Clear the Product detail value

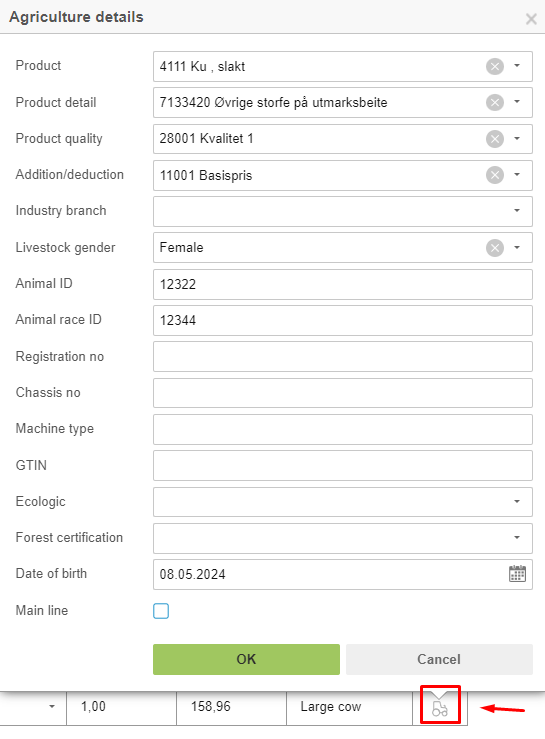(495, 102)
